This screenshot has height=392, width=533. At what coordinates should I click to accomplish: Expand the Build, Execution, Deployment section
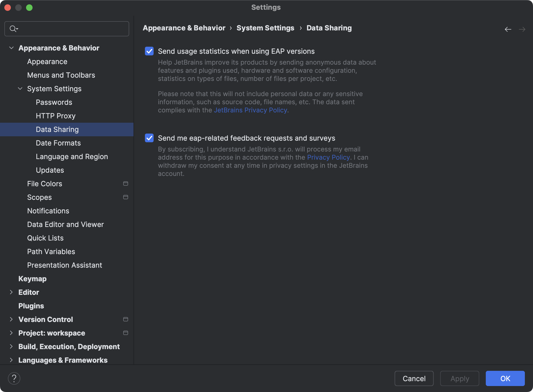pyautogui.click(x=11, y=347)
